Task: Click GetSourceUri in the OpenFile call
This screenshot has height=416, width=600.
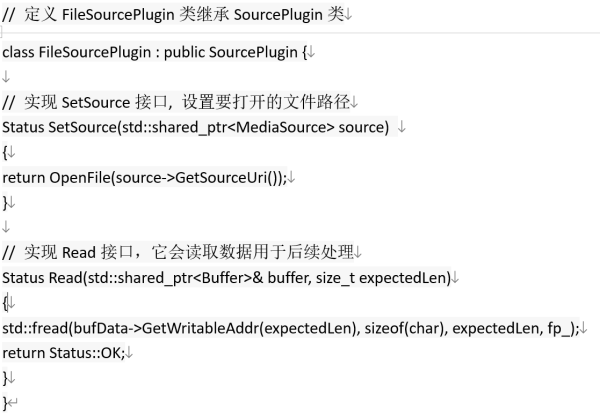Action: click(x=221, y=178)
